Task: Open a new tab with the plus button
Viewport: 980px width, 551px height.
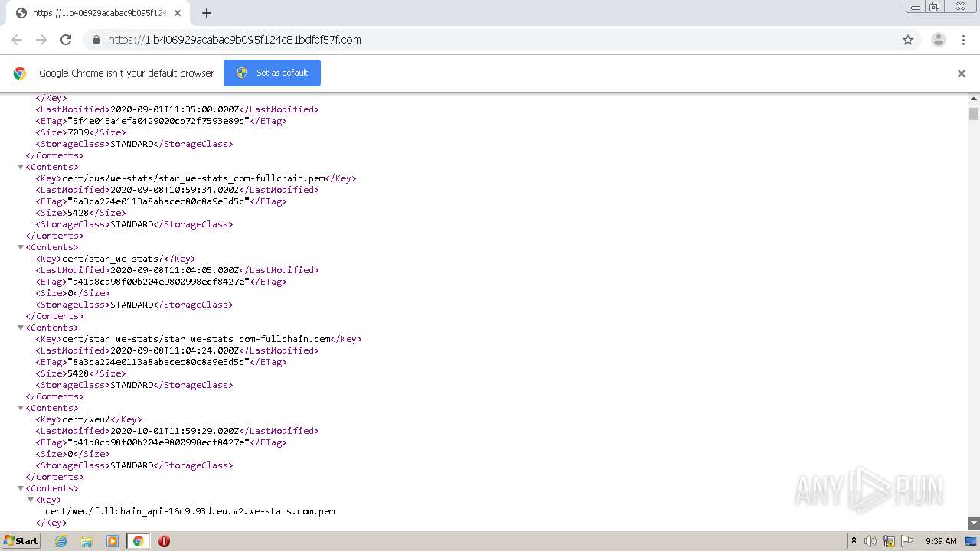Action: 207,13
